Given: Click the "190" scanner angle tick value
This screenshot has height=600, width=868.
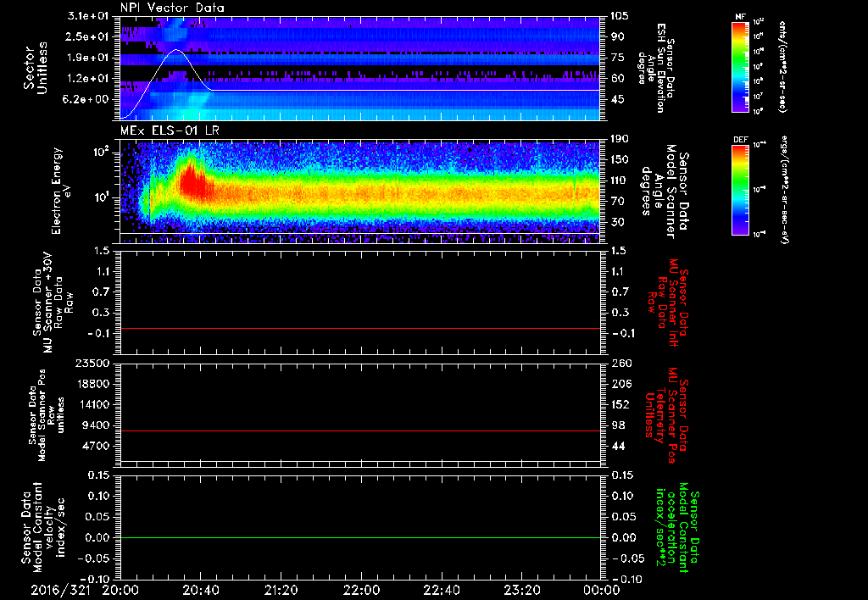Looking at the screenshot, I should click(620, 139).
